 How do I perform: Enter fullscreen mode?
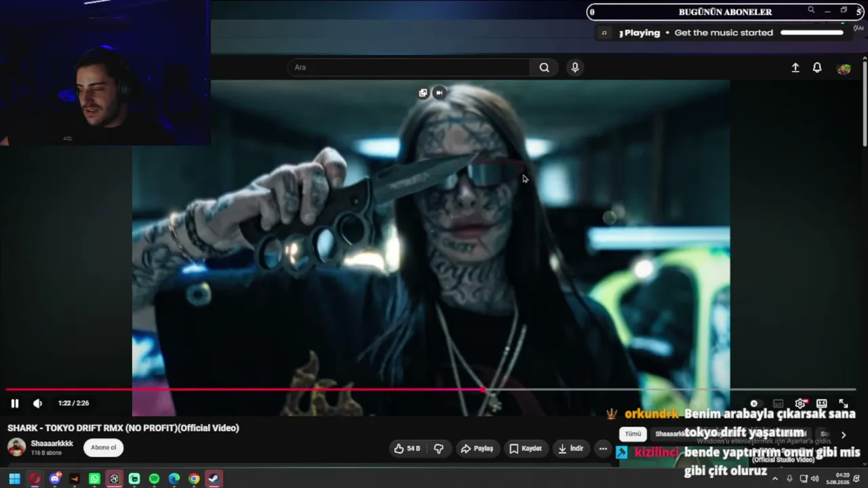[844, 404]
